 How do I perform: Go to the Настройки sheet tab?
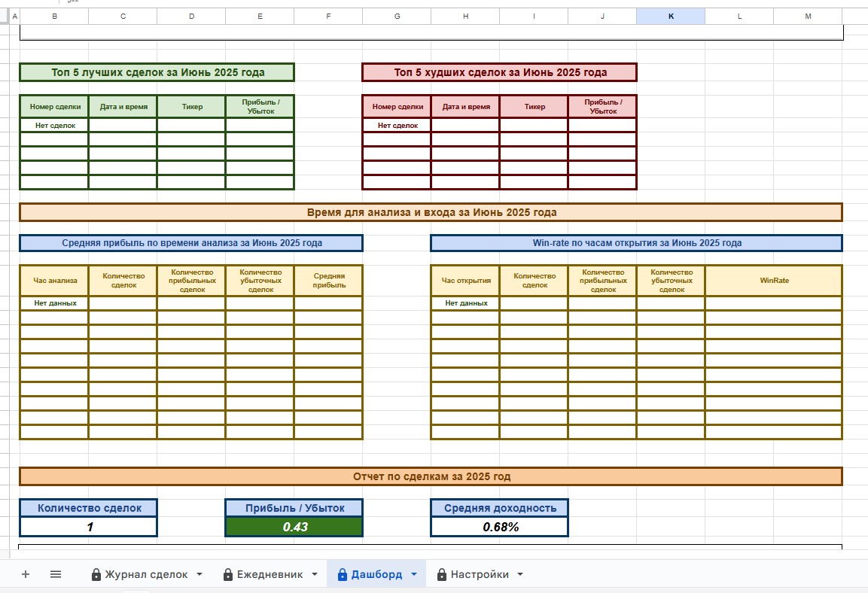[x=480, y=575]
